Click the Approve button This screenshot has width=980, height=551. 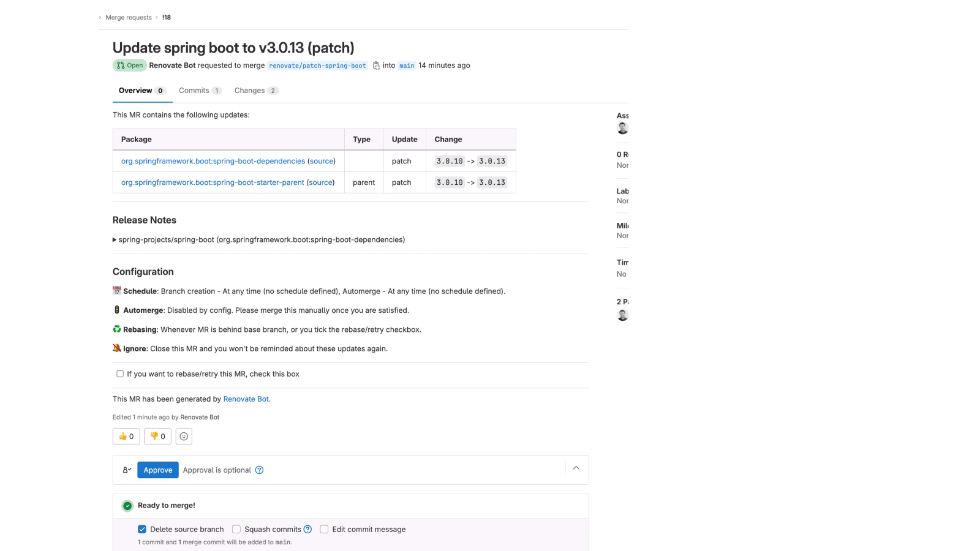point(158,470)
